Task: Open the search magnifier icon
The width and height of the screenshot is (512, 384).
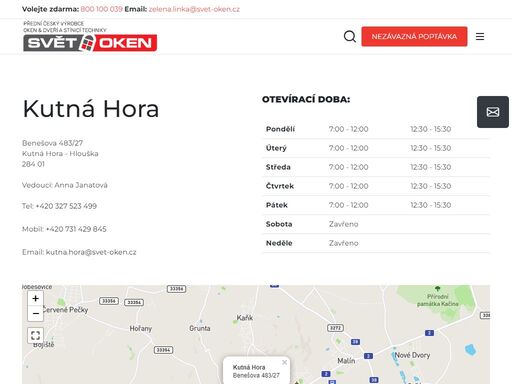Action: coord(350,36)
